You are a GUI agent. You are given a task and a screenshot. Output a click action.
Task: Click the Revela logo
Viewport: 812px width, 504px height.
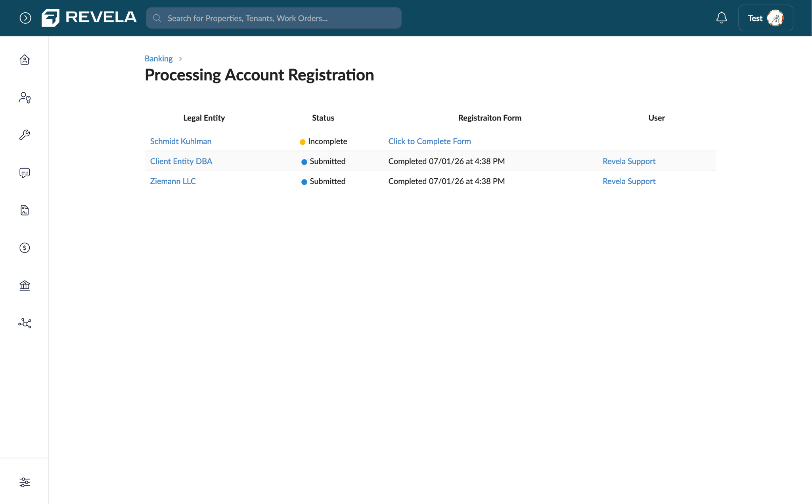(89, 18)
